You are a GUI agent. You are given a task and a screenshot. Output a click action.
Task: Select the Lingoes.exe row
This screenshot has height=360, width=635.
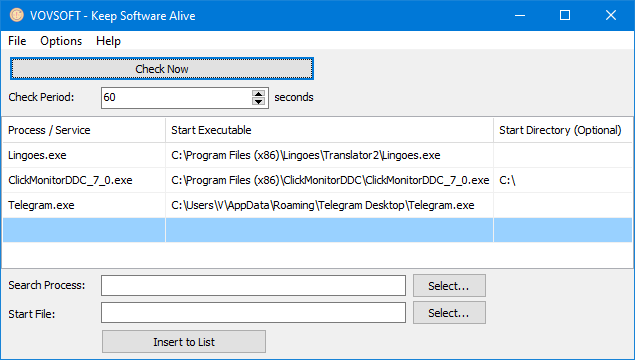[317, 155]
